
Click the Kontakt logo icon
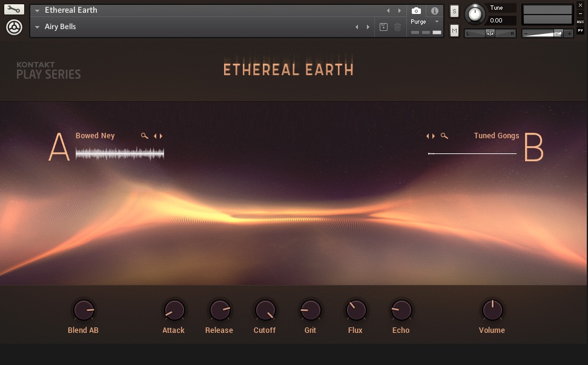pos(14,27)
